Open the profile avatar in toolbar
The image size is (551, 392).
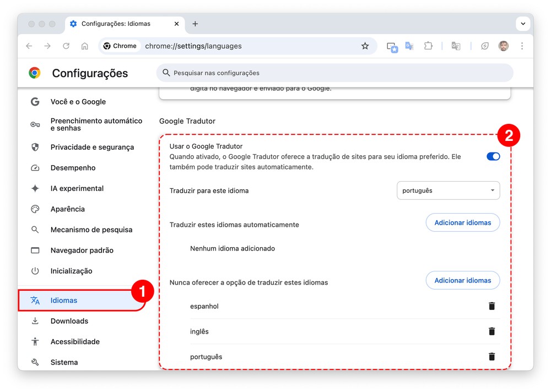click(504, 46)
